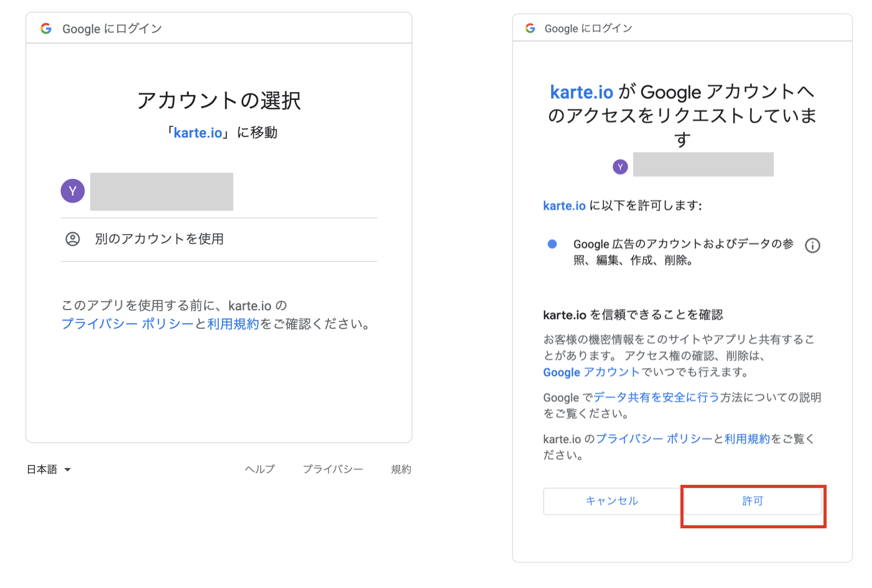
Task: Click the heading karte.io を信頼できることを確認
Action: click(633, 315)
